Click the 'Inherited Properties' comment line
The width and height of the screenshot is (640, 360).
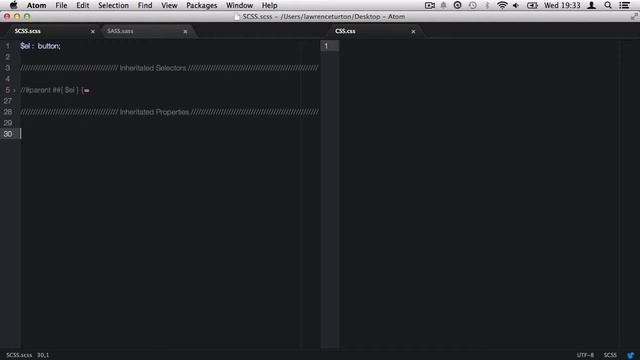(x=169, y=112)
